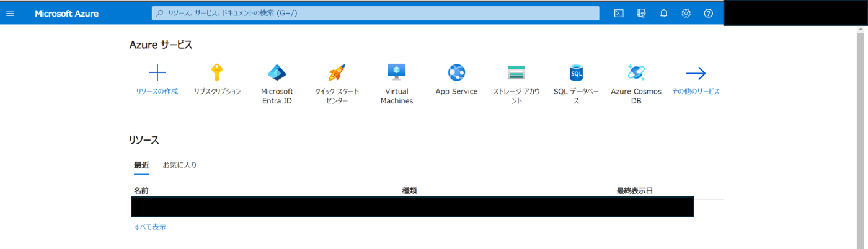The width and height of the screenshot is (868, 249).
Task: Click the 名前 column header
Action: [141, 191]
